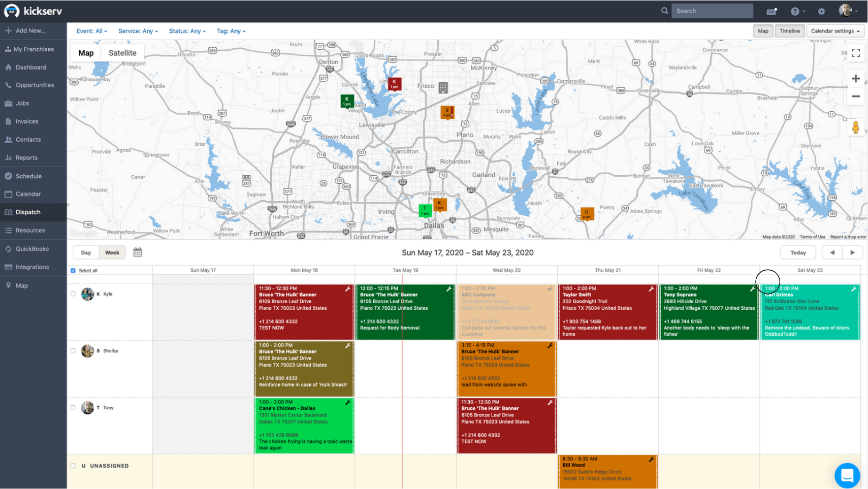Click Tony's avatar picture
This screenshot has width=868, height=489.
point(87,408)
